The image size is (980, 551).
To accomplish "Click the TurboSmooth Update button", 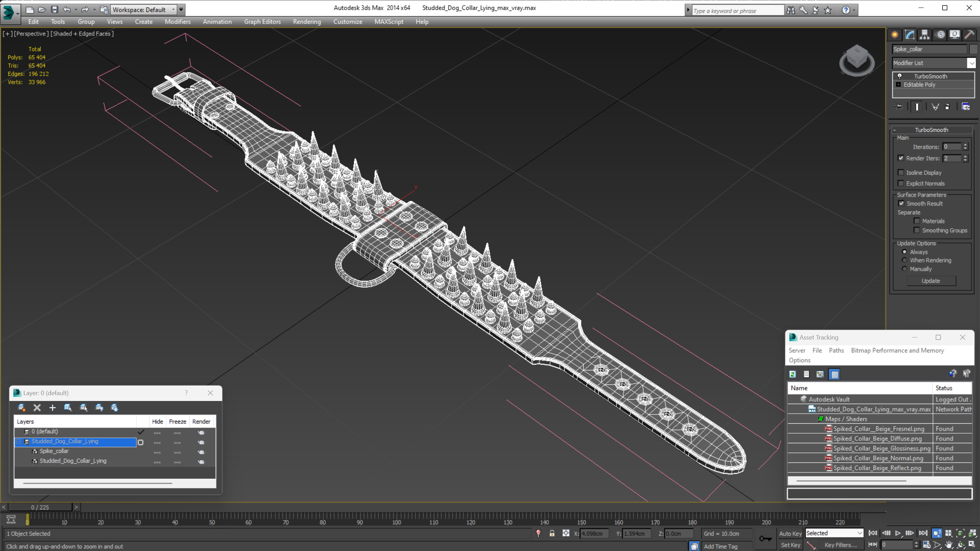I will pyautogui.click(x=931, y=280).
